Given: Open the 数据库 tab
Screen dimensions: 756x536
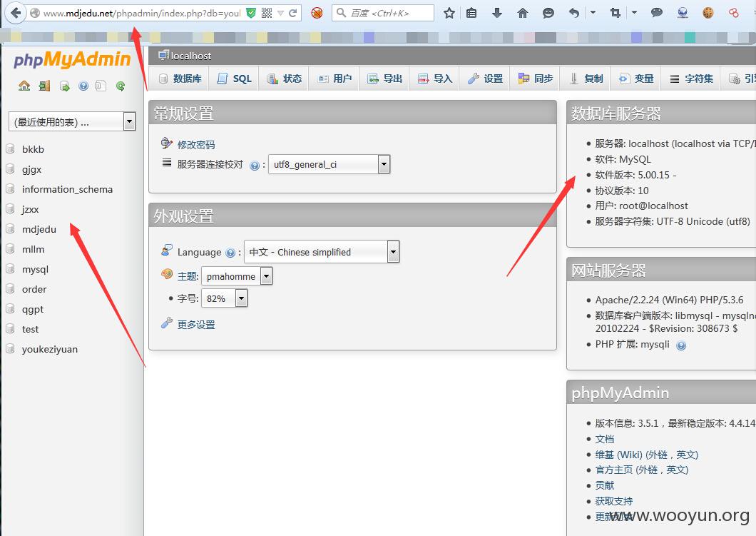Looking at the screenshot, I should [180, 79].
